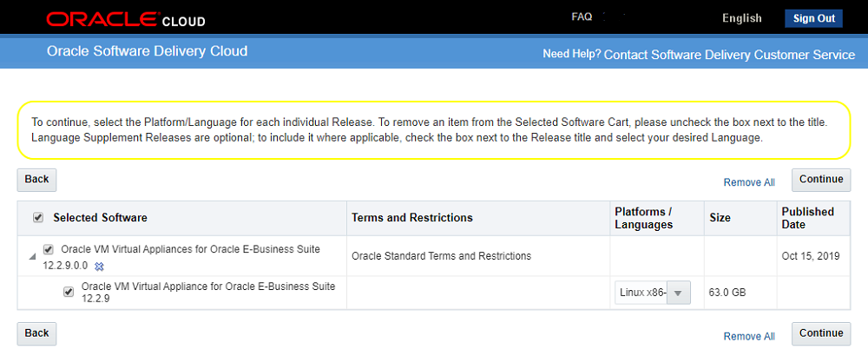Uncheck Oracle VM Virtual Appliances 12.2.9.0.0 checkbox
The height and width of the screenshot is (356, 868).
49,250
